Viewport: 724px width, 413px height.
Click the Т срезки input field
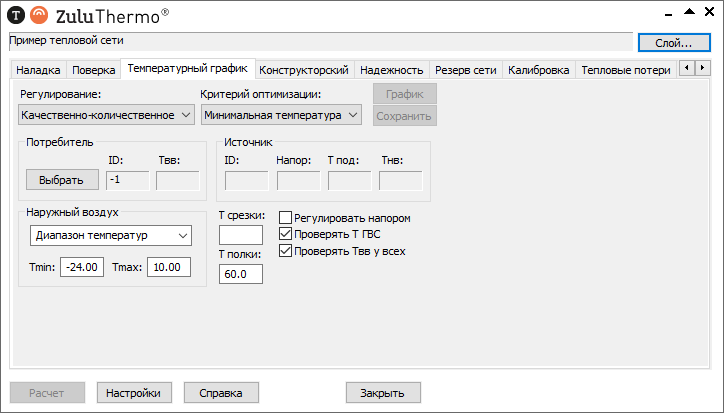pos(241,235)
